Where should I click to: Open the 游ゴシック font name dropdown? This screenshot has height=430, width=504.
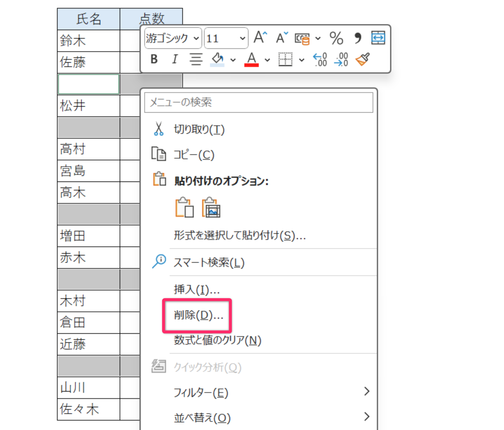[x=196, y=38]
